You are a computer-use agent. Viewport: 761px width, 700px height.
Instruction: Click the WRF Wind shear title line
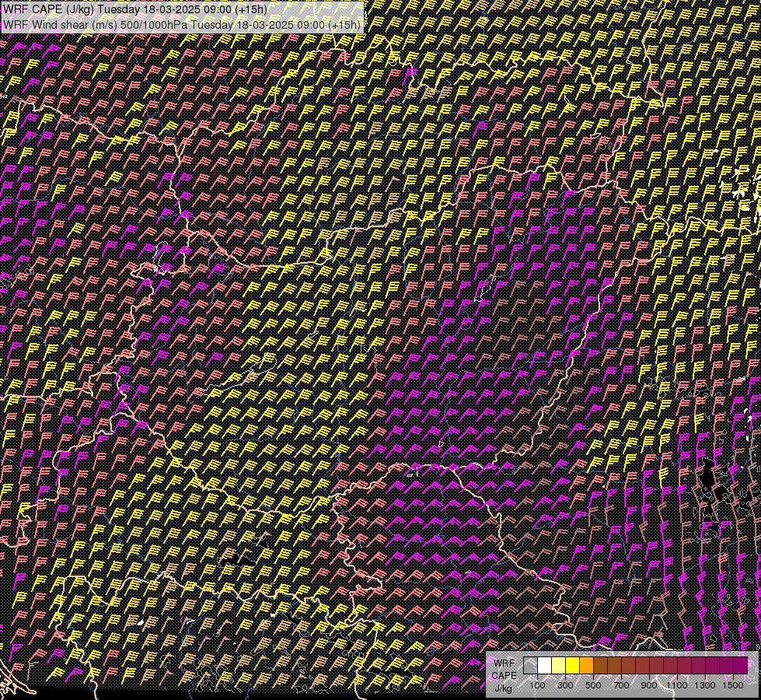[182, 25]
